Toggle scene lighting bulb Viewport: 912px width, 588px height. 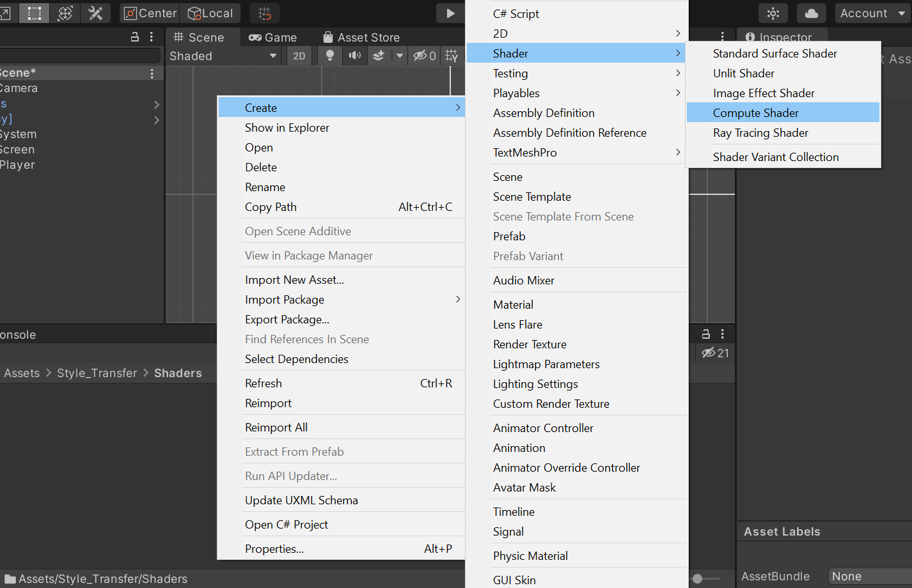point(330,56)
